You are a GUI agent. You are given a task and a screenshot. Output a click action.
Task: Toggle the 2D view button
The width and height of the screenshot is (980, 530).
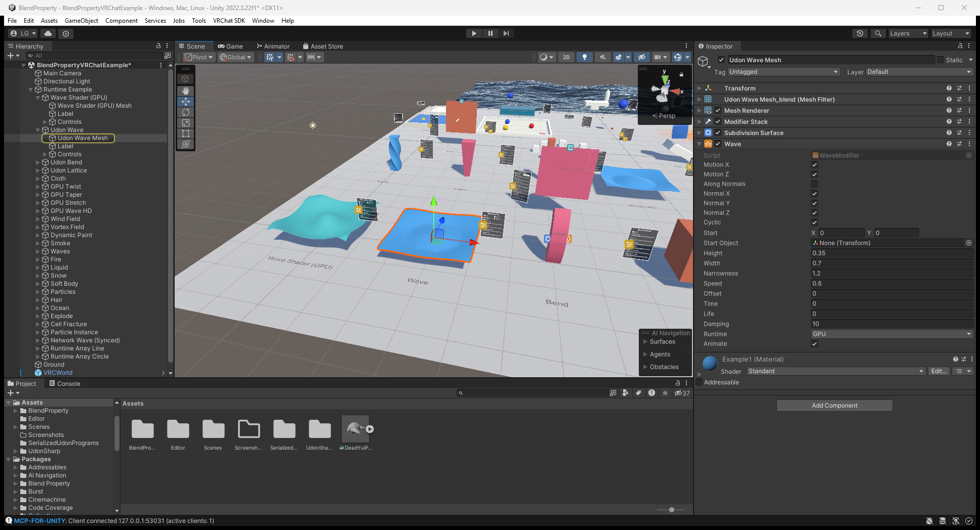pyautogui.click(x=566, y=57)
